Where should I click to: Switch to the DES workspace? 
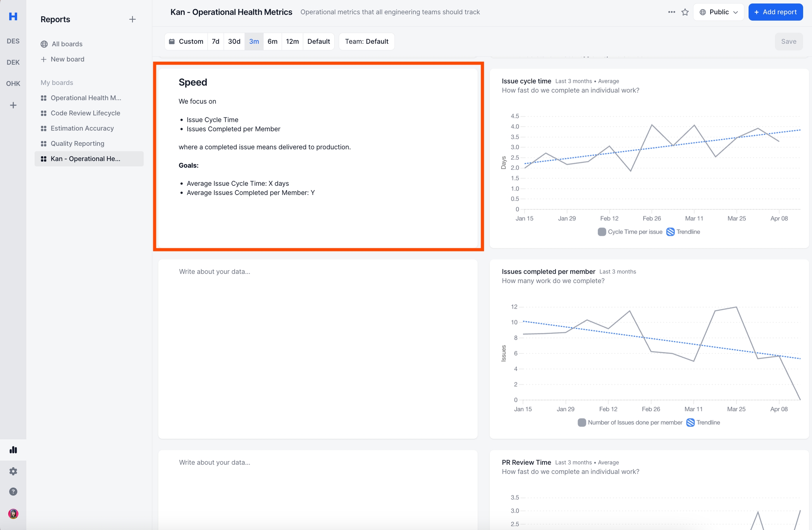[x=13, y=41]
